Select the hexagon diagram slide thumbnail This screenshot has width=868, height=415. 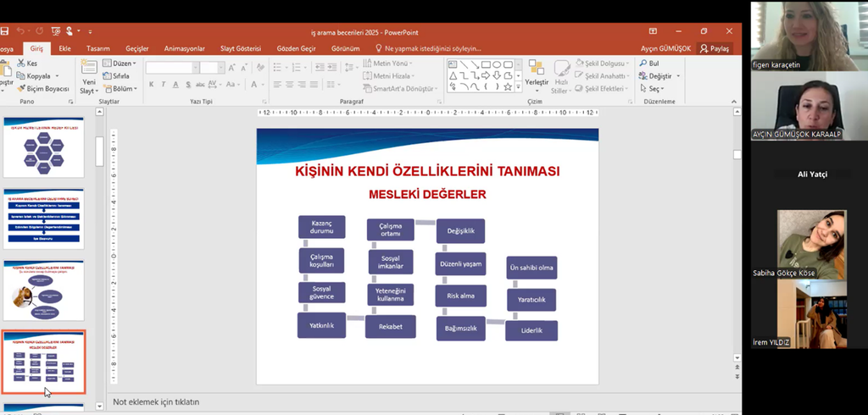(44, 147)
